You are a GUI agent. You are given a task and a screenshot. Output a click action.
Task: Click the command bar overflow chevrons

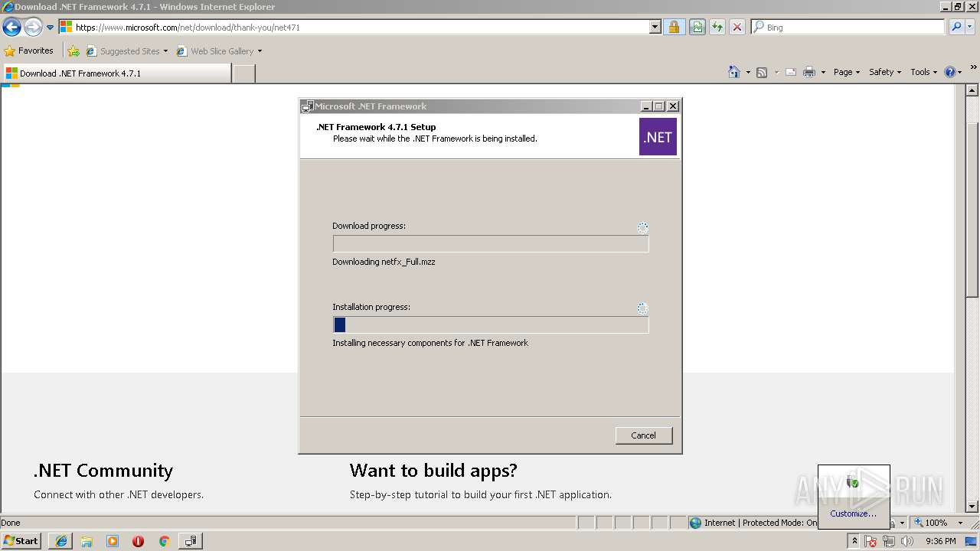tap(974, 67)
